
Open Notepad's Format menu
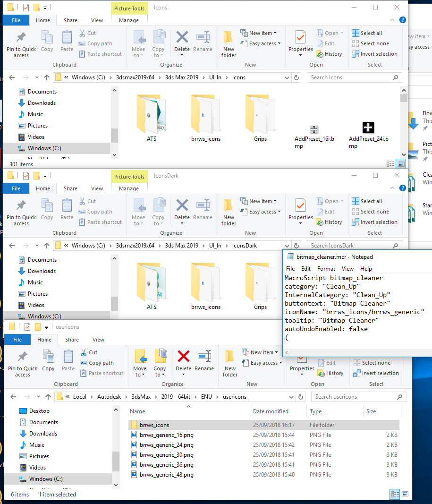click(x=326, y=268)
